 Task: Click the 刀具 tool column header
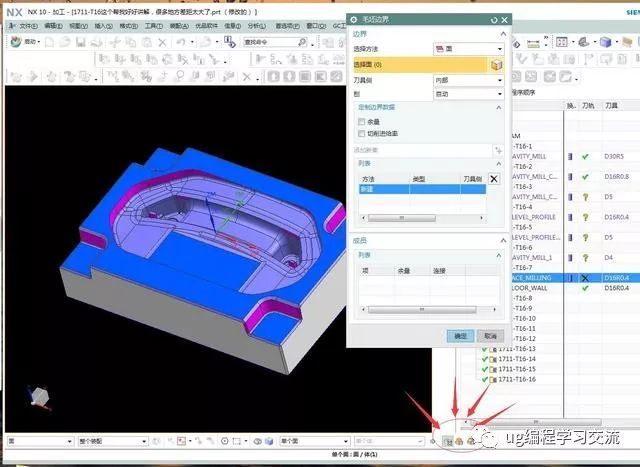click(x=612, y=106)
